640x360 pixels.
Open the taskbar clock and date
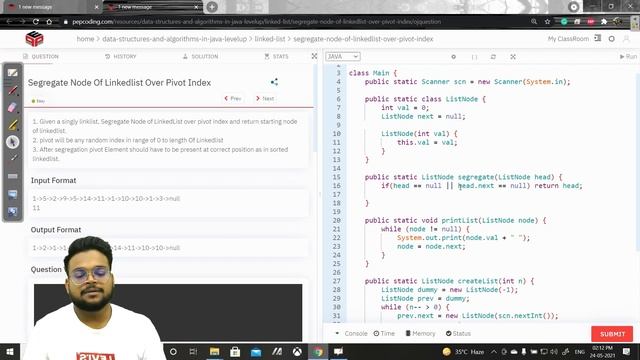click(x=602, y=351)
